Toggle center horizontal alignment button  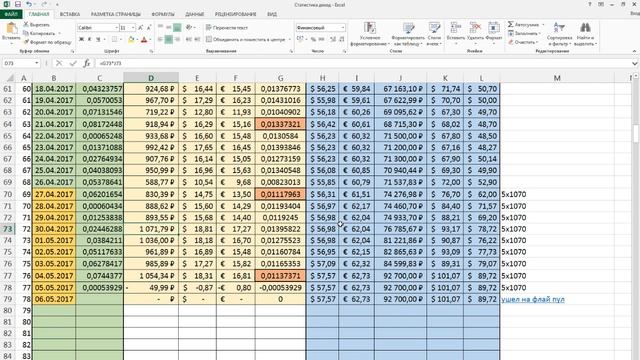tap(169, 39)
